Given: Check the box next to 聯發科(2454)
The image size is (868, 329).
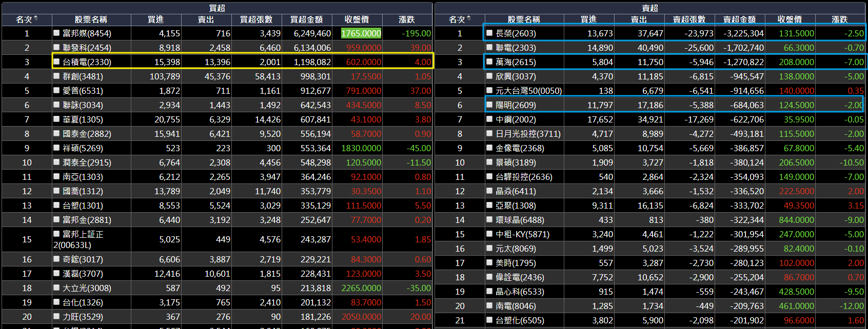Looking at the screenshot, I should coord(56,47).
